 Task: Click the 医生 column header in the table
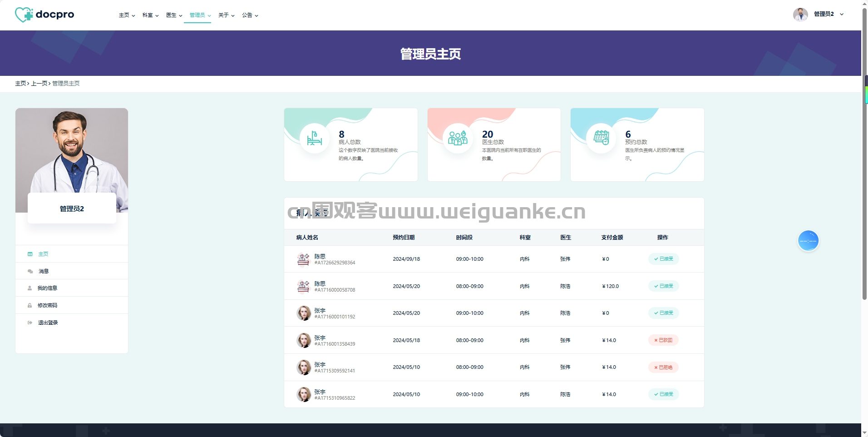click(566, 238)
